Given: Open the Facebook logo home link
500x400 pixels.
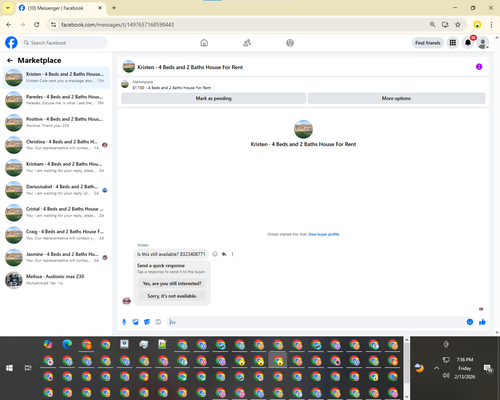Looking at the screenshot, I should click(x=11, y=43).
